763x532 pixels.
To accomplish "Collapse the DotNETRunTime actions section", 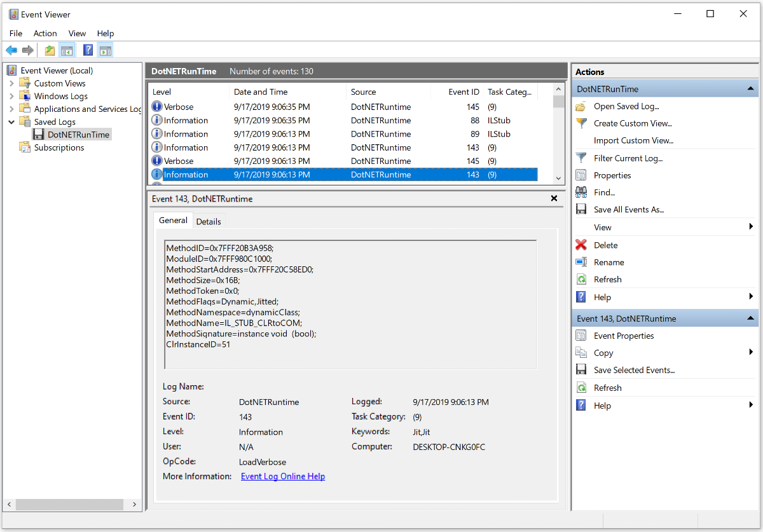I will 750,89.
